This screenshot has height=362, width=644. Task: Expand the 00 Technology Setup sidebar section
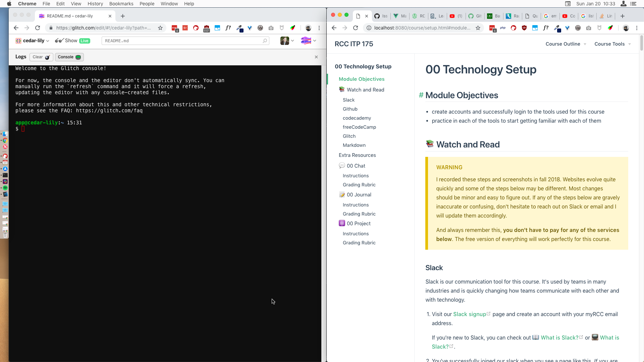tap(363, 66)
